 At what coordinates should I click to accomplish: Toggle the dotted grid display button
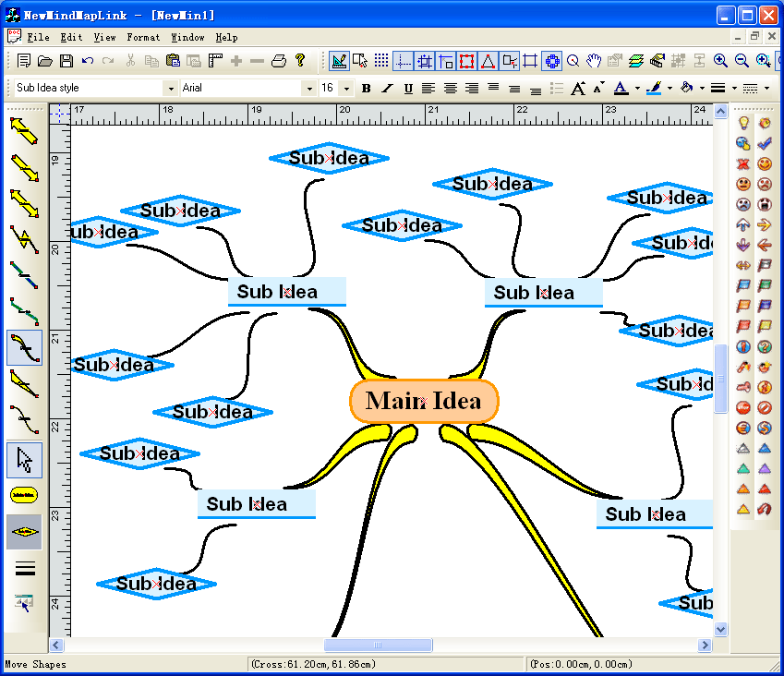[x=381, y=61]
